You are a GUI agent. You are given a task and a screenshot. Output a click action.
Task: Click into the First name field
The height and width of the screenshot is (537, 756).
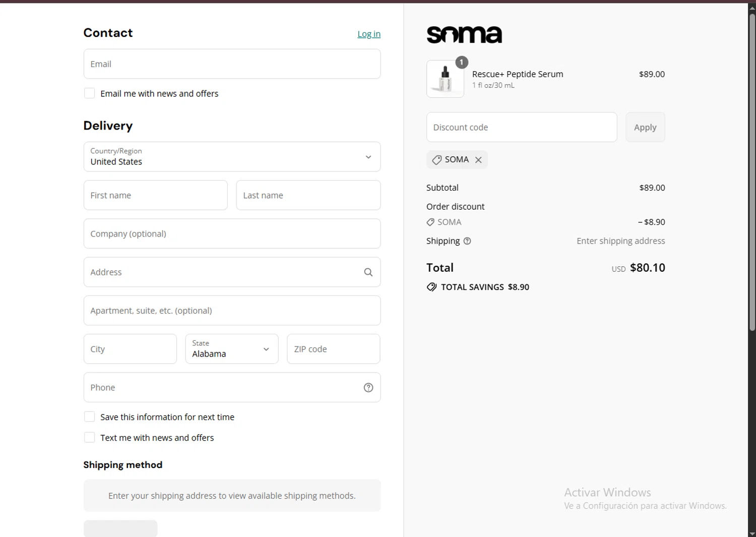155,195
